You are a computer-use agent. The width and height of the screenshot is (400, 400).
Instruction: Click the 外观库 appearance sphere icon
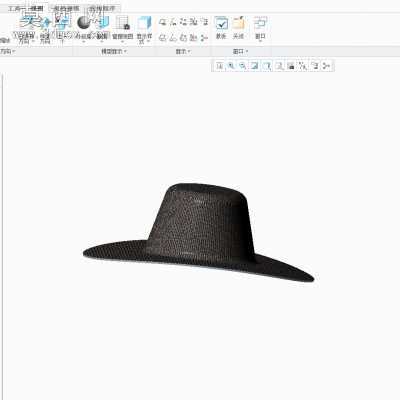(83, 23)
